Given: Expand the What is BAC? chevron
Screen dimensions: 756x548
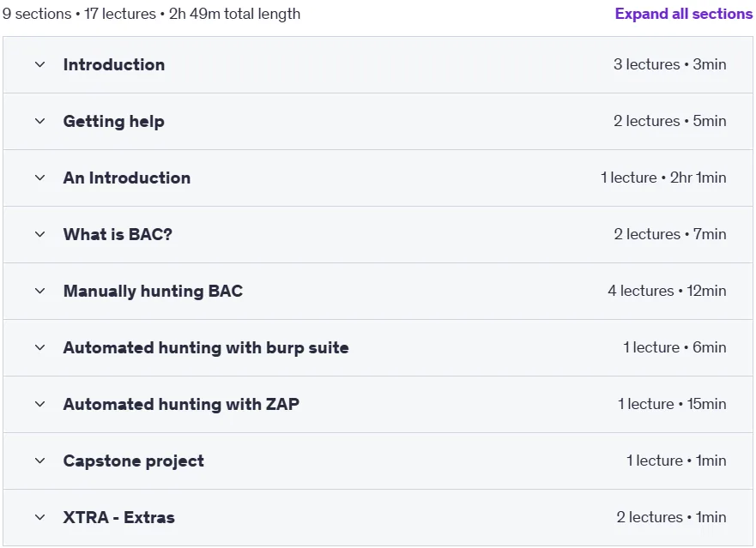Looking at the screenshot, I should [x=40, y=234].
